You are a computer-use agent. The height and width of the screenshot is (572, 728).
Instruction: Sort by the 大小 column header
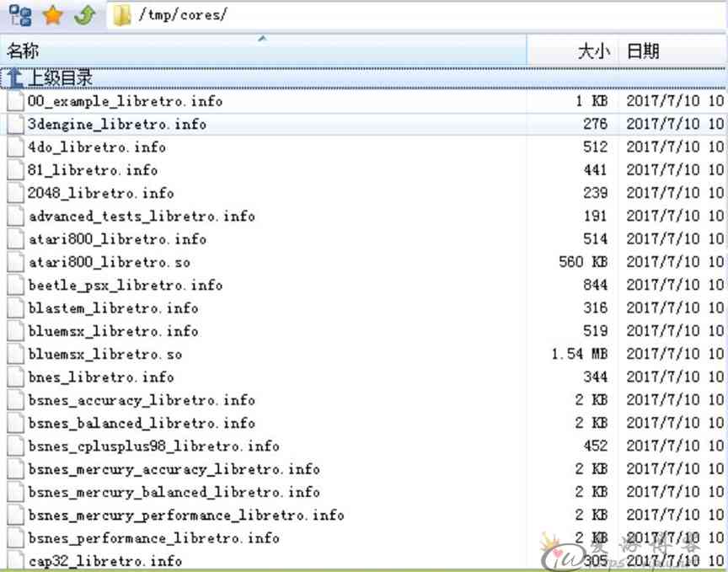click(x=592, y=51)
